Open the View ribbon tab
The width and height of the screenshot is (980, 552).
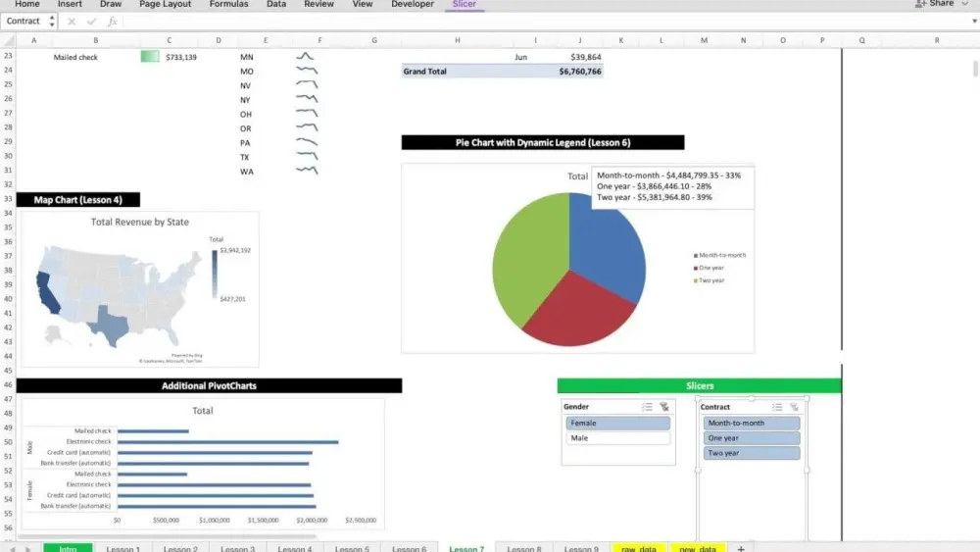pos(363,4)
